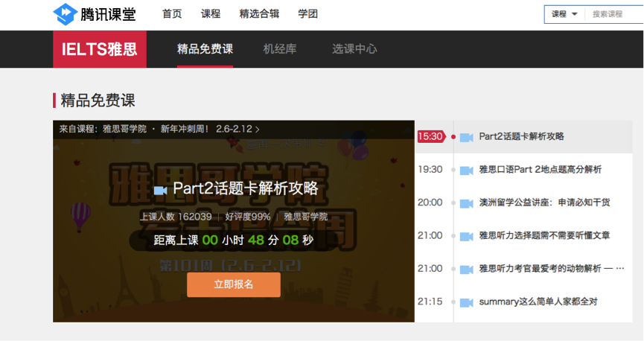Screen dimensions: 644x341
Task: Open the 课程 search type dropdown
Action: click(x=564, y=14)
